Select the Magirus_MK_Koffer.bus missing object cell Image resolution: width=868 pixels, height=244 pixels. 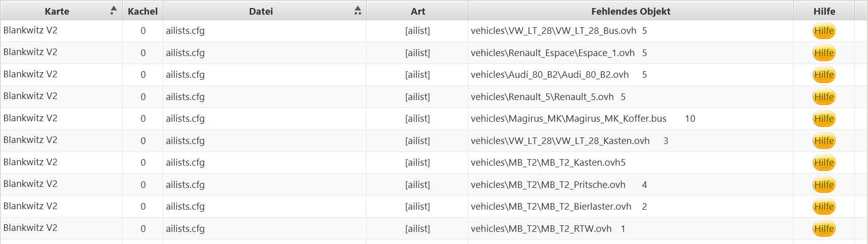[568, 119]
